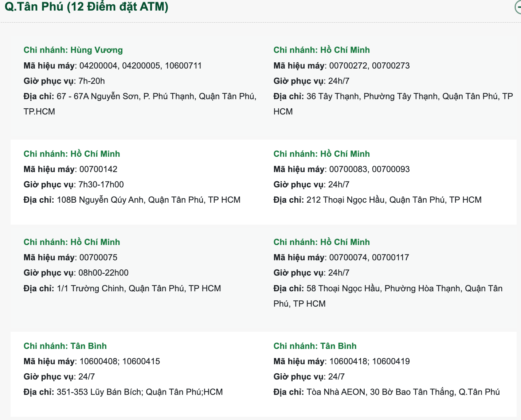The width and height of the screenshot is (521, 420).
Task: Click the 36 Tây Thạnh address text
Action: point(409,96)
